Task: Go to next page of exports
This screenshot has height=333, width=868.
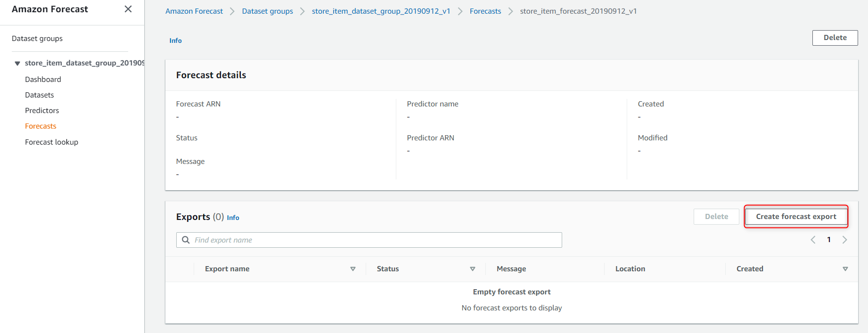Action: (x=845, y=240)
